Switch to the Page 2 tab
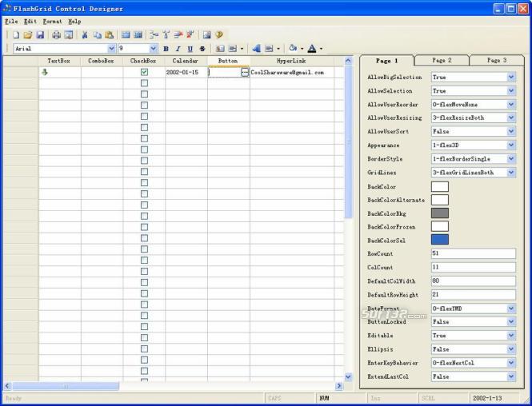This screenshot has height=406, width=532. (x=442, y=60)
